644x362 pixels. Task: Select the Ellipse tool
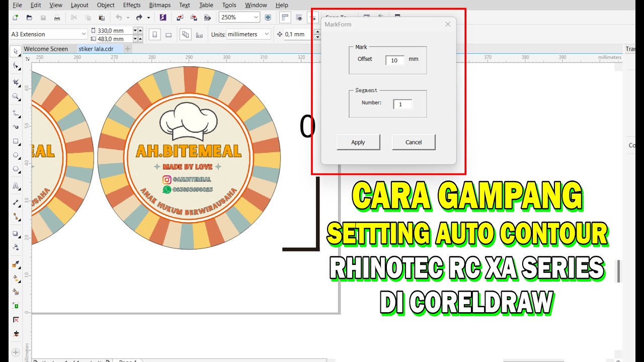16,155
